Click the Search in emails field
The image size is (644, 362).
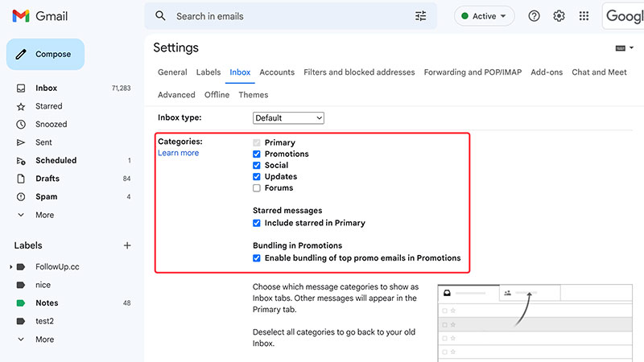(291, 16)
